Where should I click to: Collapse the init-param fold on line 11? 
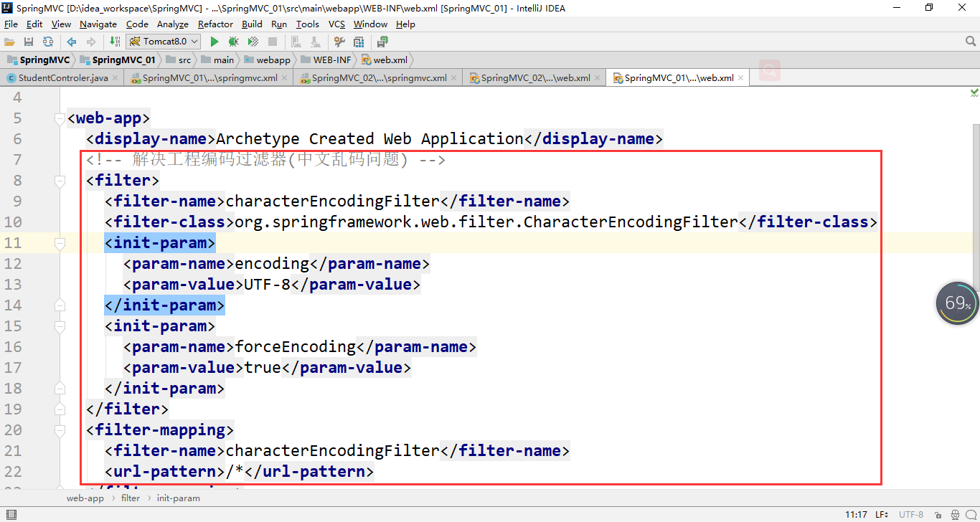[60, 244]
